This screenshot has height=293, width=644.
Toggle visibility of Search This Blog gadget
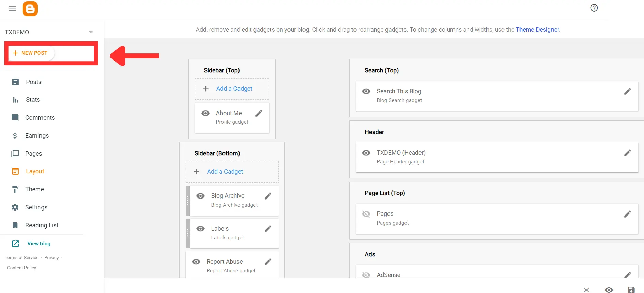[366, 91]
